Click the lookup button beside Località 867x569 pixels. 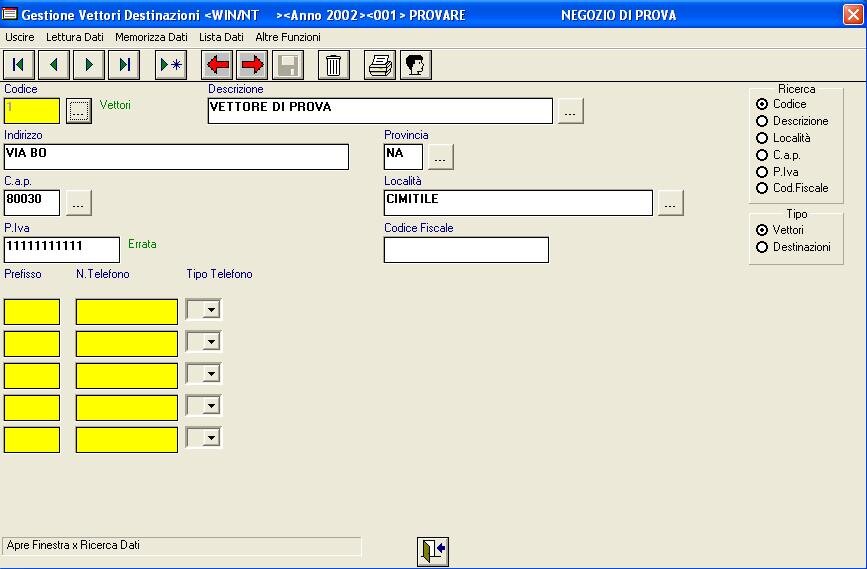click(670, 204)
